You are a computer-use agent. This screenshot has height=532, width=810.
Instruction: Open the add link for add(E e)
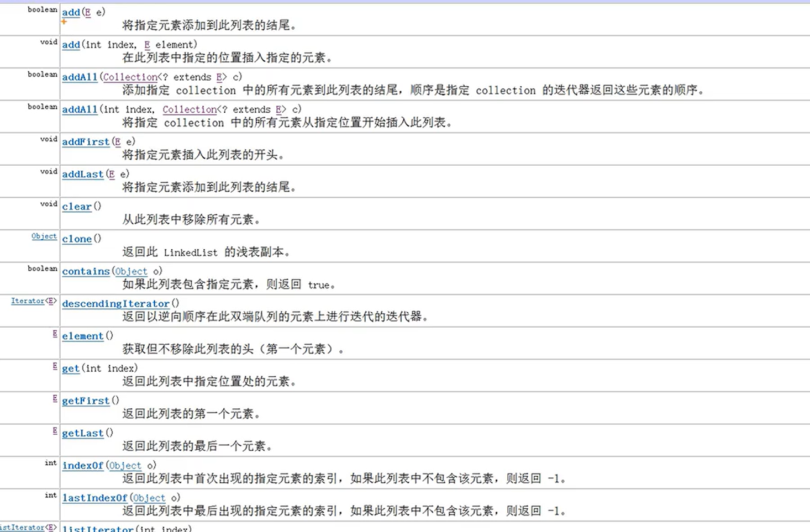pos(71,12)
